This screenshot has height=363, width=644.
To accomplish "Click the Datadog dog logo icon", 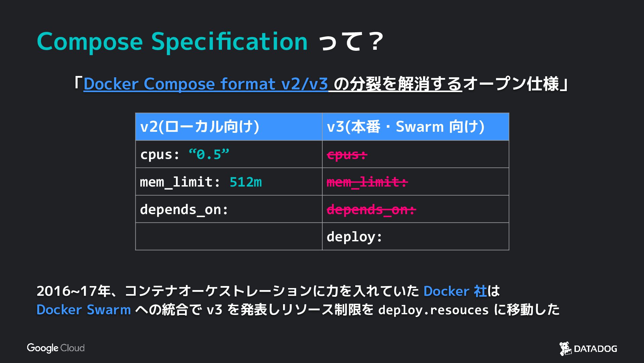I will click(x=565, y=349).
